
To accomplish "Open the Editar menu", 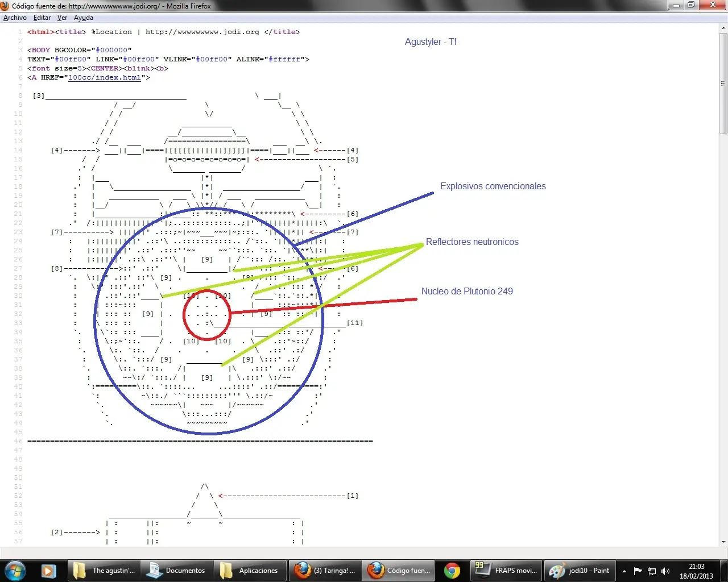I will [x=42, y=18].
